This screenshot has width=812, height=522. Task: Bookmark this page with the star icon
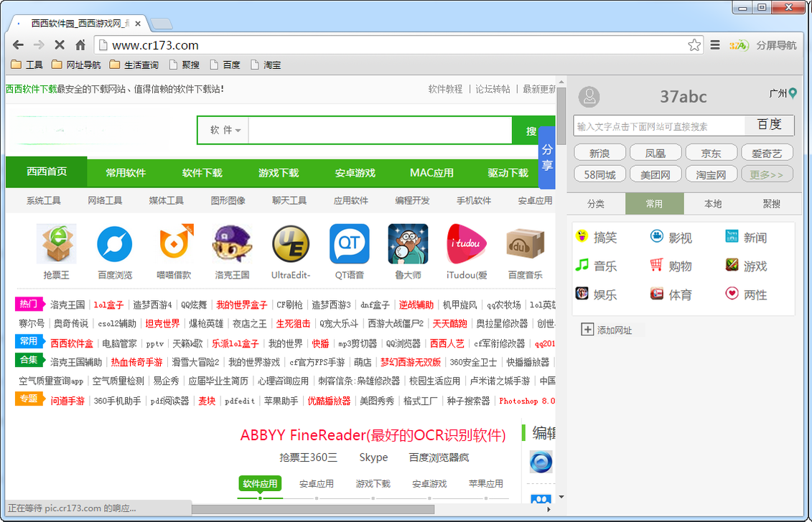pos(694,45)
